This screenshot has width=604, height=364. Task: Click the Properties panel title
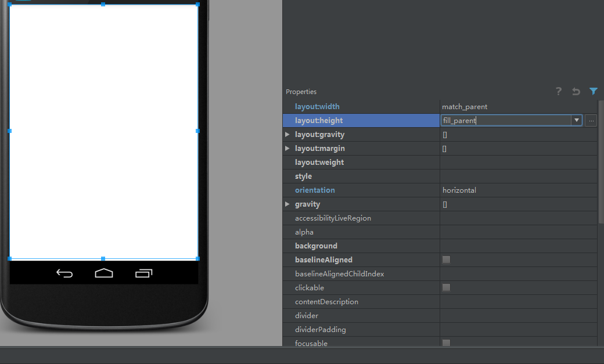pyautogui.click(x=301, y=92)
